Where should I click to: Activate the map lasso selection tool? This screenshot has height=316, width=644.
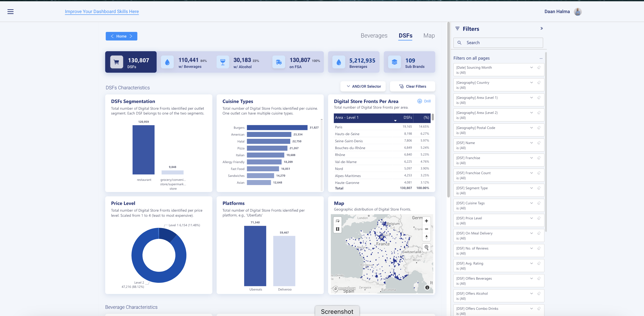337,221
